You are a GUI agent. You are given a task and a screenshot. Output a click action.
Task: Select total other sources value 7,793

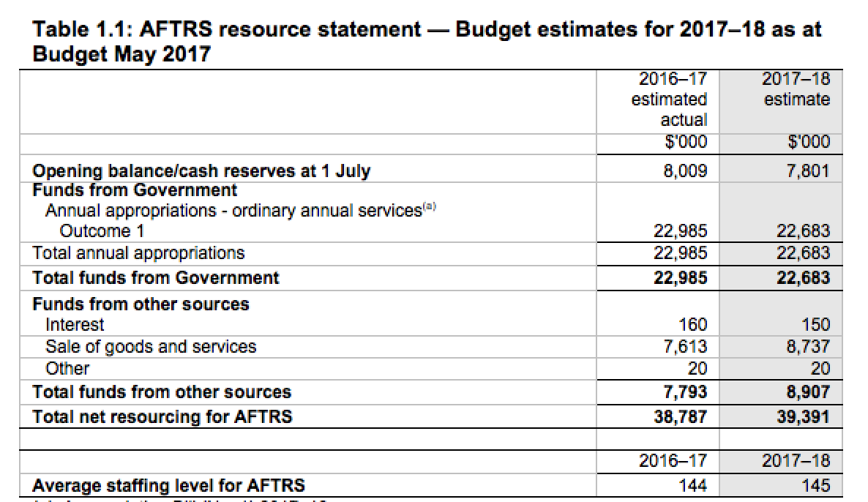click(685, 392)
